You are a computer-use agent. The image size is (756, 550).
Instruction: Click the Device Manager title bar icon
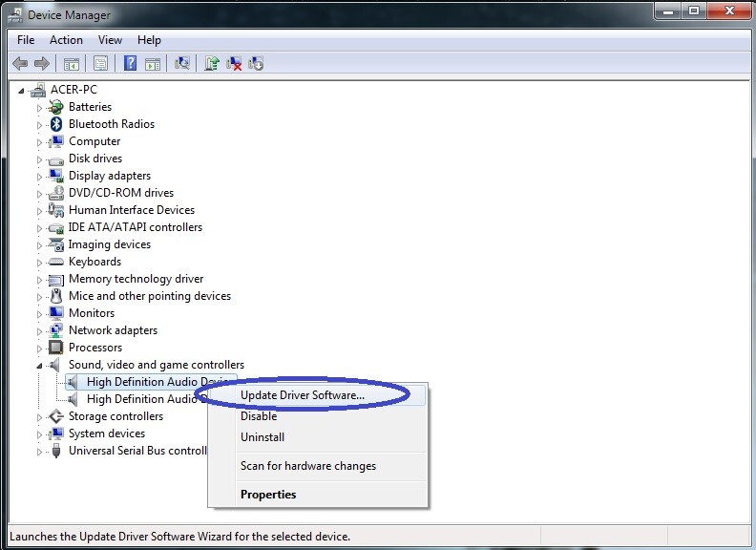click(15, 15)
